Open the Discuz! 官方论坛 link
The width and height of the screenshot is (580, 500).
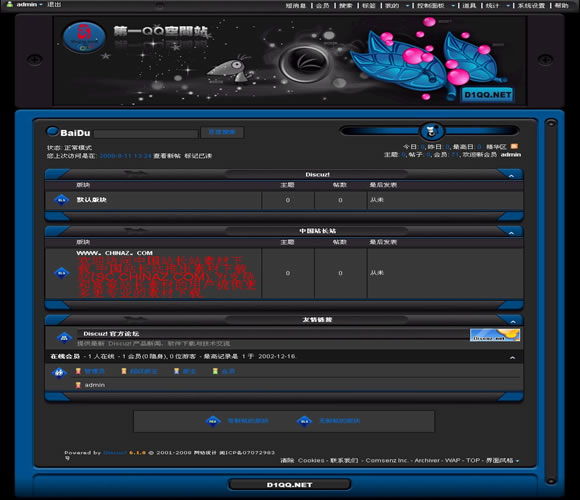(111, 334)
